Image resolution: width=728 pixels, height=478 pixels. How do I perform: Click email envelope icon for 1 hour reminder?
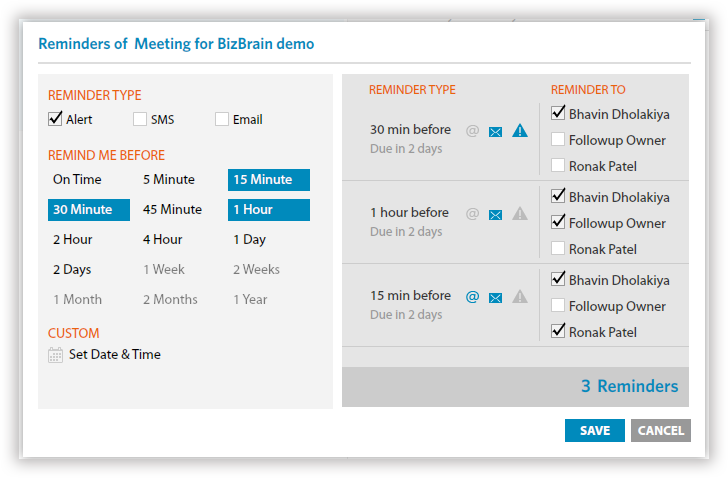pyautogui.click(x=495, y=214)
